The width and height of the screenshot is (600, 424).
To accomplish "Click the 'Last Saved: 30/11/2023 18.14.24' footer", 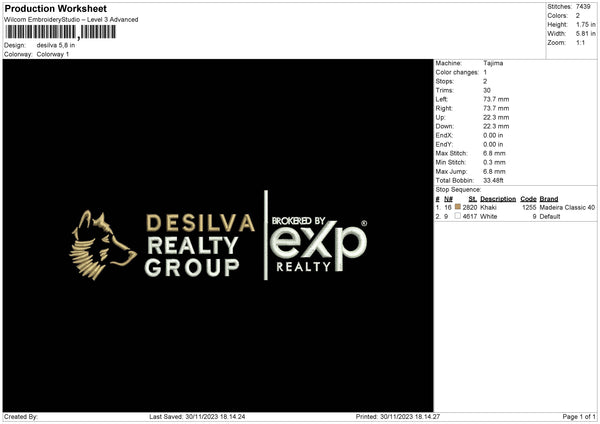I will pyautogui.click(x=197, y=416).
